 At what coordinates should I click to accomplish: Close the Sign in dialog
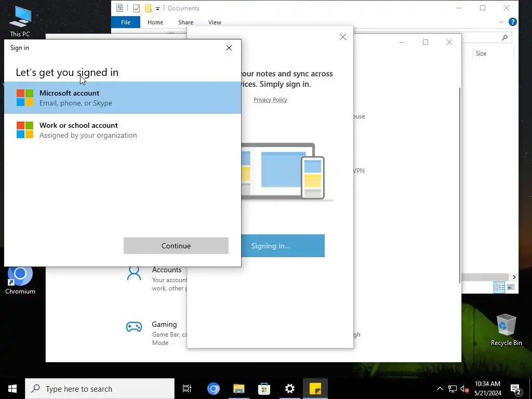229,48
